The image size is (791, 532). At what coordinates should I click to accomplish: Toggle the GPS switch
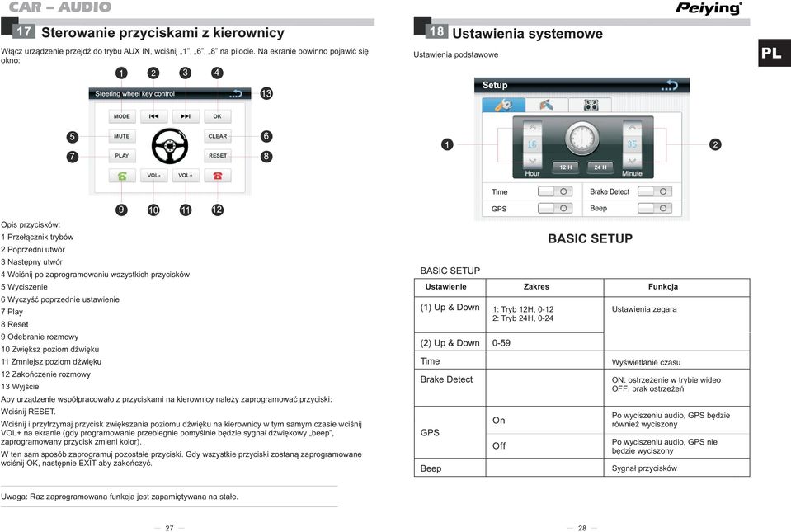tap(555, 208)
